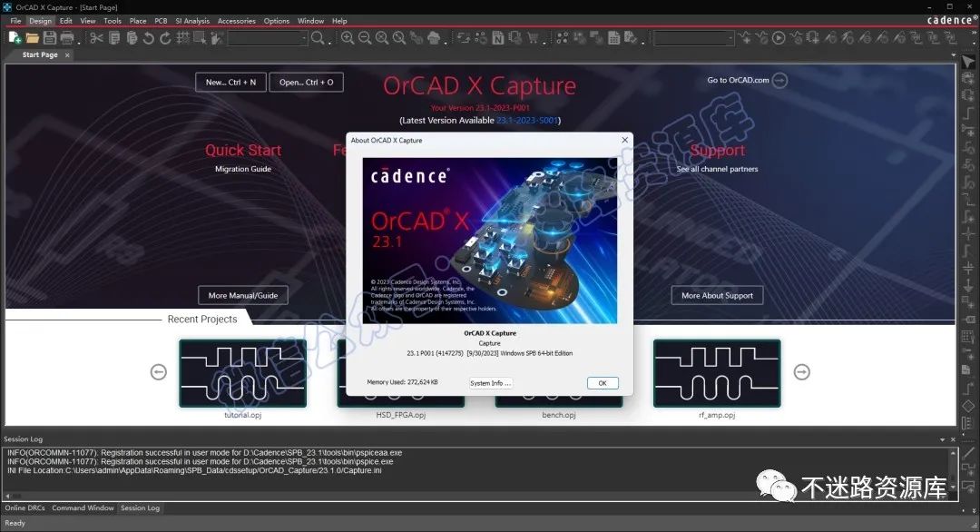This screenshot has height=532, width=980.
Task: Click the Save floppy disk icon
Action: point(50,38)
